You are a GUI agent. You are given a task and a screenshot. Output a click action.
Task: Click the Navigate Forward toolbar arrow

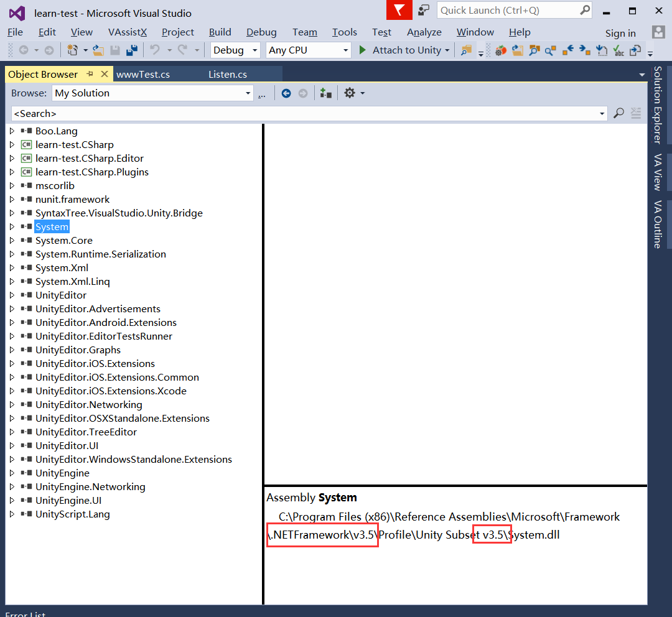(x=49, y=50)
